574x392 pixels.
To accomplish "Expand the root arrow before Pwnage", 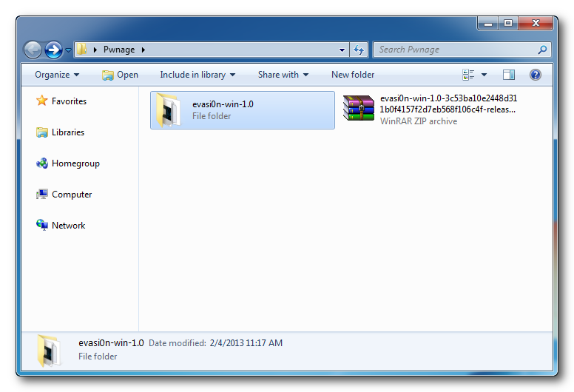I will pos(95,50).
